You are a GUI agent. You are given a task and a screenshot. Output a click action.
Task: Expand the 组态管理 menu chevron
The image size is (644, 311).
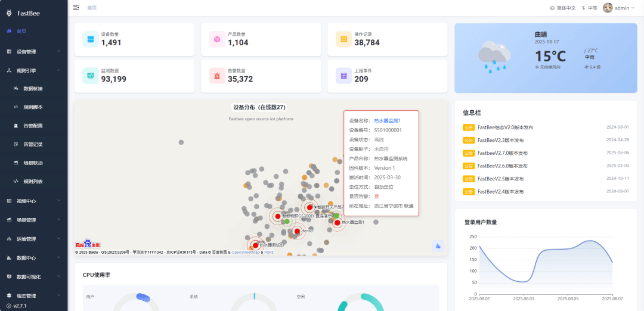[x=58, y=296]
